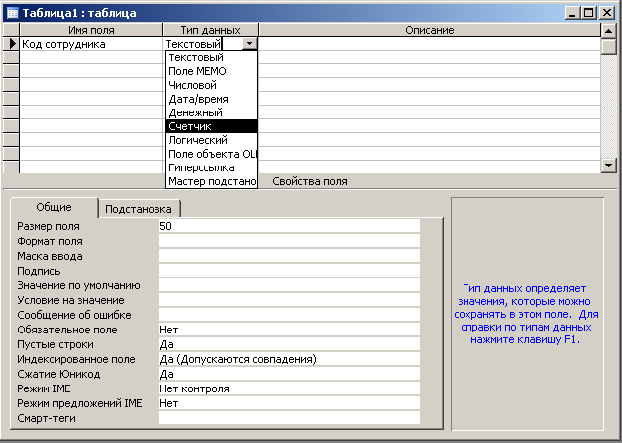This screenshot has height=443, width=622.
Task: Click the Размер поля value 50
Action: (289, 226)
